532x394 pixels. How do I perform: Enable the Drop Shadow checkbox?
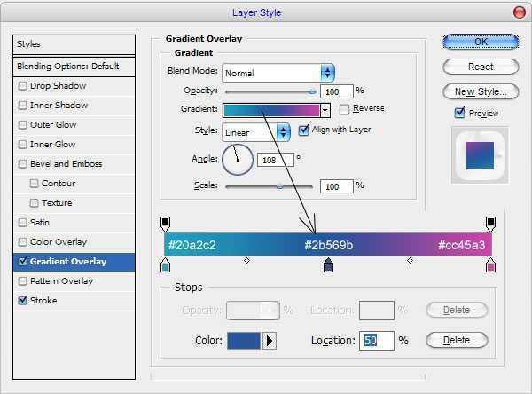pos(23,86)
